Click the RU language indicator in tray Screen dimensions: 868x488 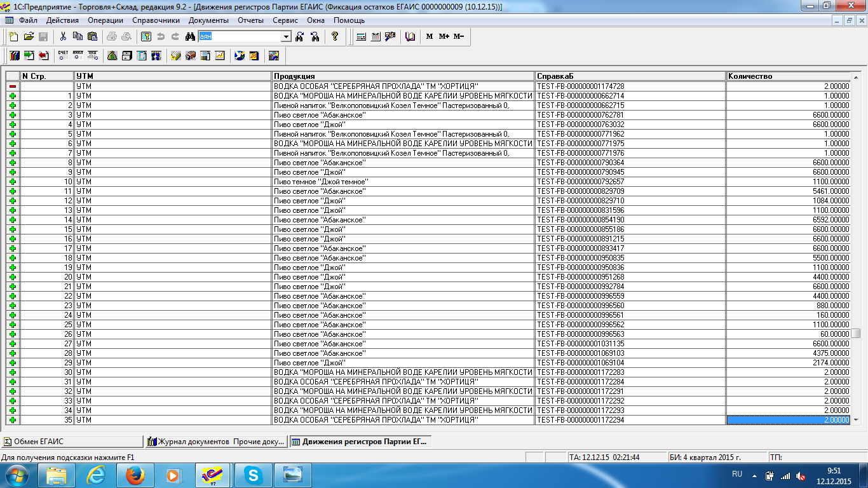click(737, 474)
